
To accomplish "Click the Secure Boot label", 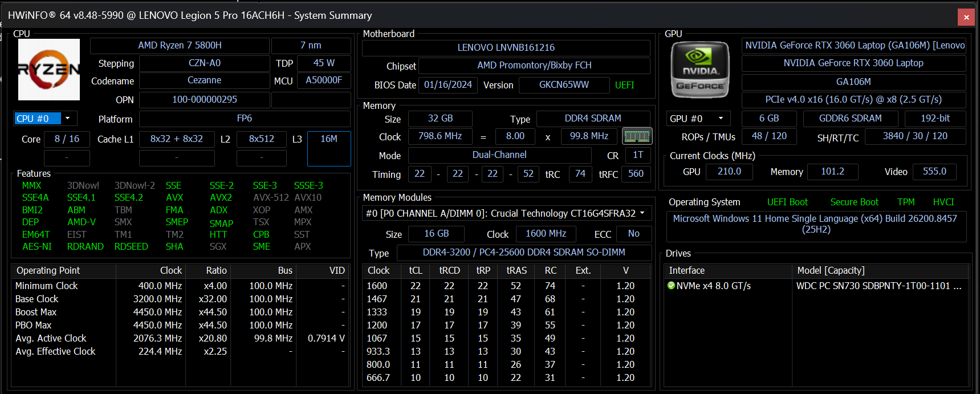I will click(x=854, y=202).
